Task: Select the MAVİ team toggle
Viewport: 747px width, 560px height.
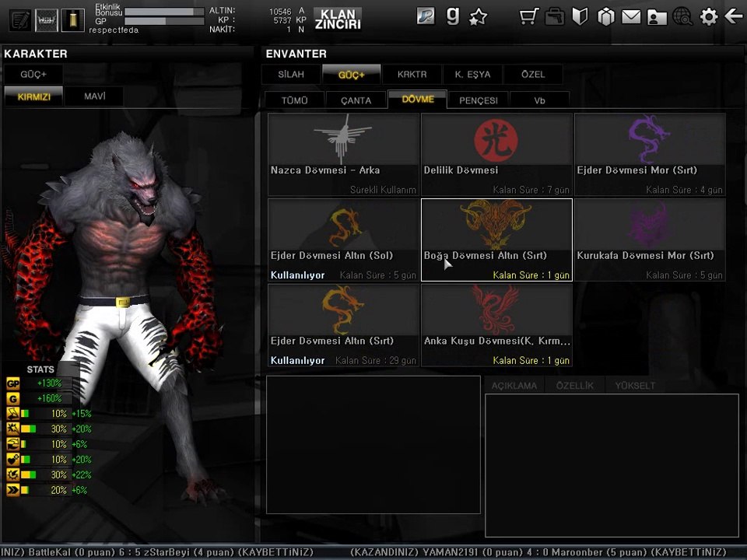Action: [94, 96]
